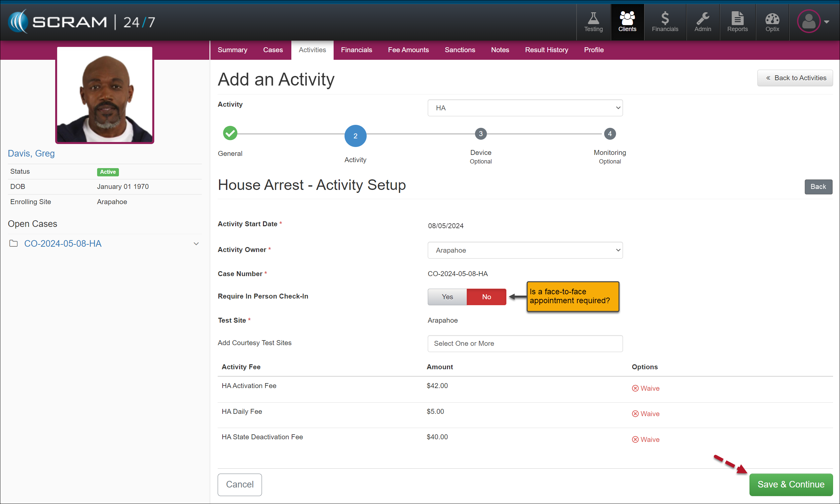Image resolution: width=840 pixels, height=504 pixels.
Task: Open the Reports document icon
Action: point(737,22)
